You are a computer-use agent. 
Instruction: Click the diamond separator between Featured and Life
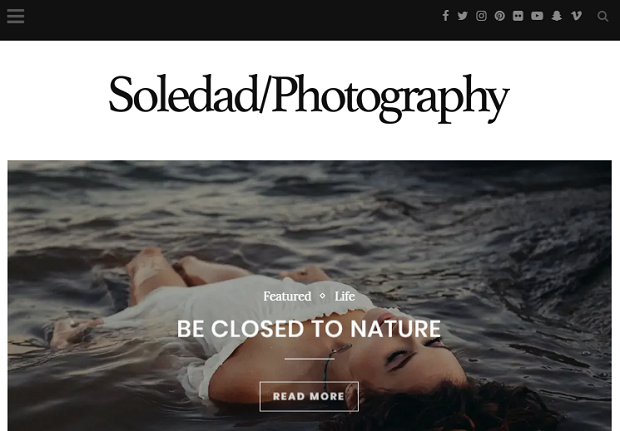tap(323, 296)
